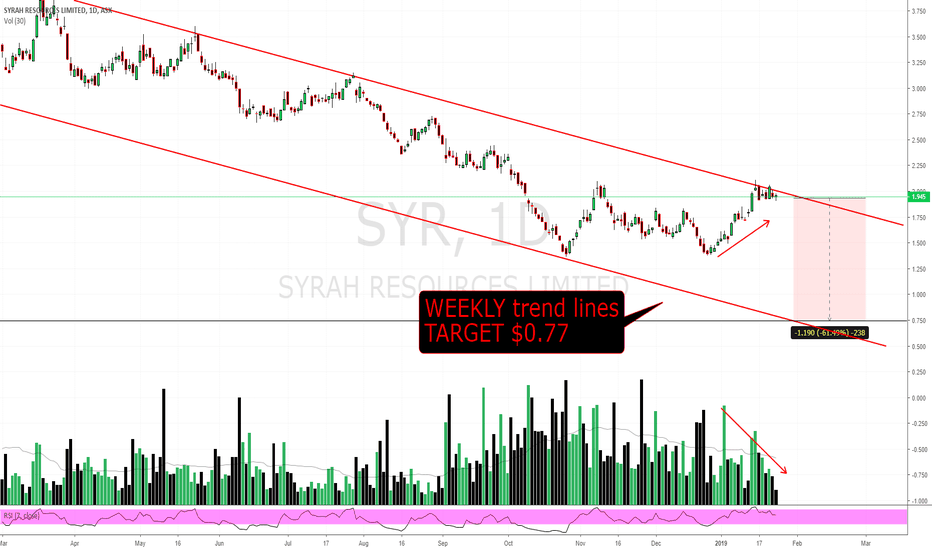Select the pink short position box

(x=829, y=259)
